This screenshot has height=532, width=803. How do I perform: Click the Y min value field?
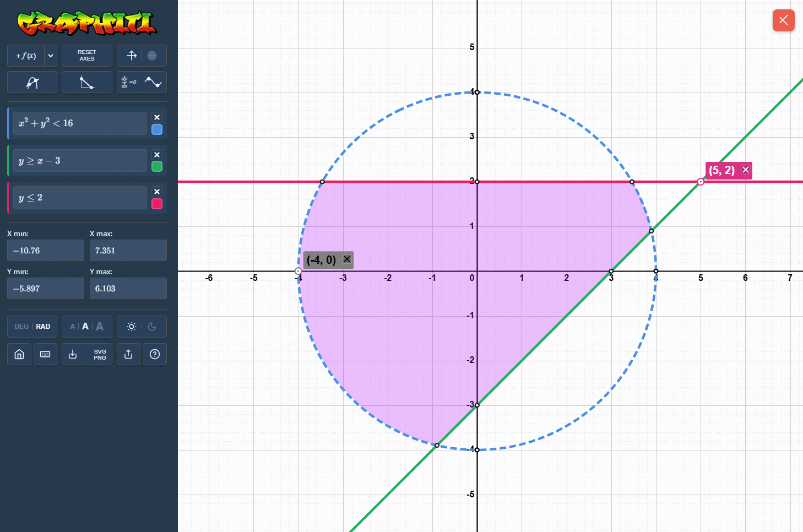[46, 289]
